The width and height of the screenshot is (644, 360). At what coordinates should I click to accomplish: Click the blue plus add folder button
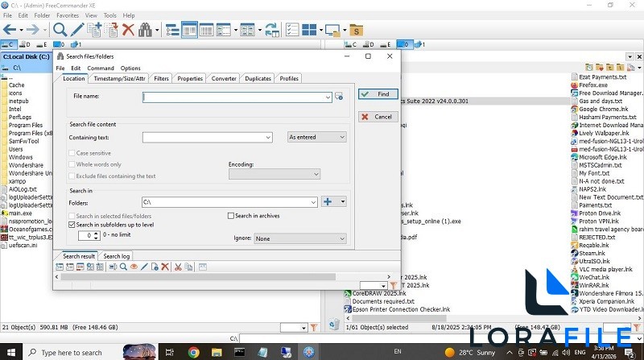(x=328, y=201)
